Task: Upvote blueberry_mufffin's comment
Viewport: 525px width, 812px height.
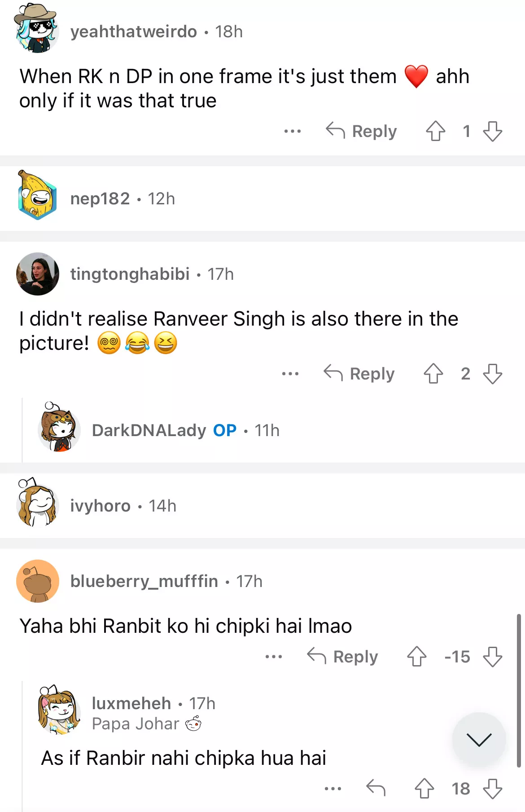Action: point(416,657)
